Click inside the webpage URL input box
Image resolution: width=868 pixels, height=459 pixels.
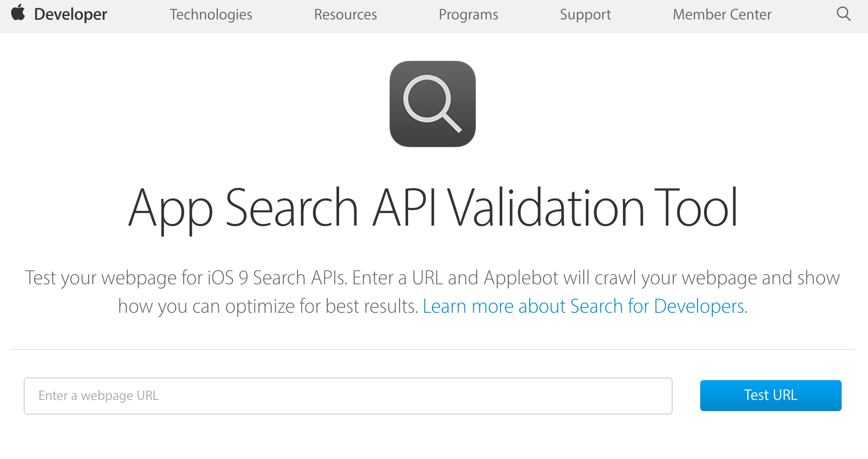(x=349, y=396)
